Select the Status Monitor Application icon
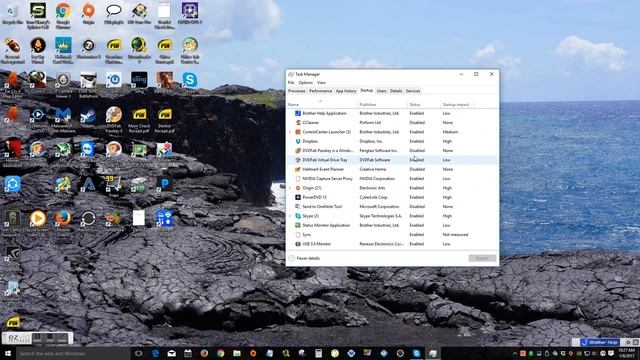Viewport: 640px width, 360px height. pyautogui.click(x=298, y=225)
